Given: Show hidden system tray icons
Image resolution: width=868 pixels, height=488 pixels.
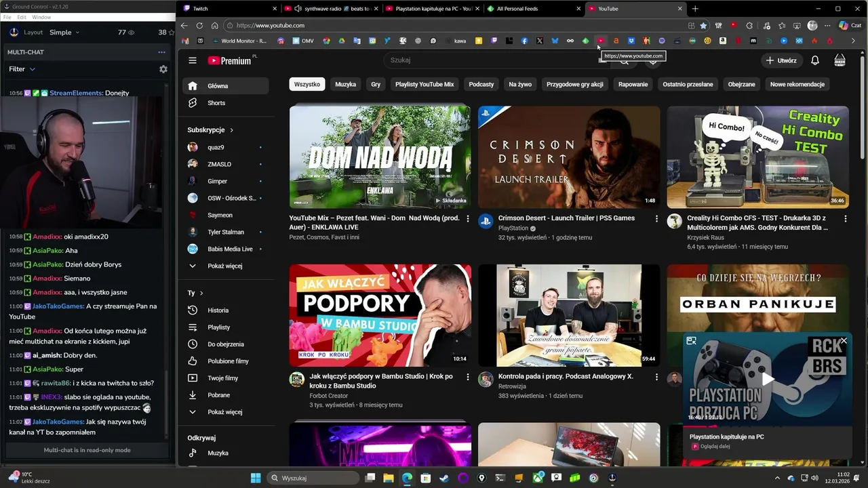Looking at the screenshot, I should click(777, 478).
